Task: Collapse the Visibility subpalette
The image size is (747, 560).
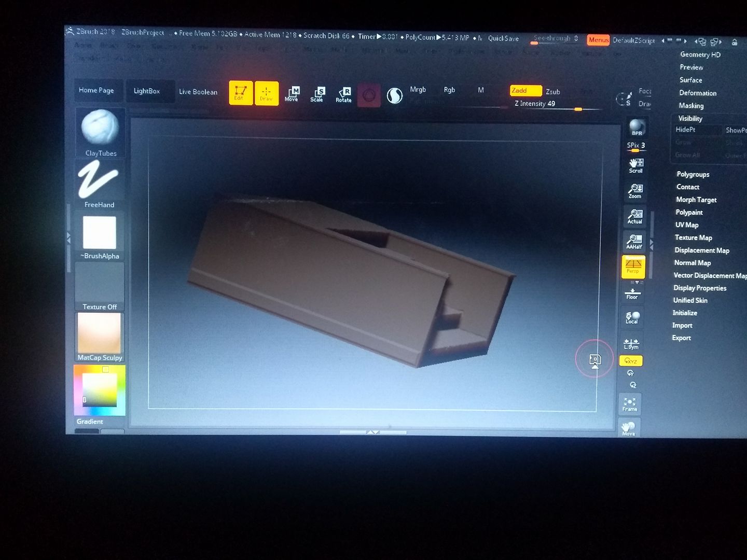Action: (690, 118)
